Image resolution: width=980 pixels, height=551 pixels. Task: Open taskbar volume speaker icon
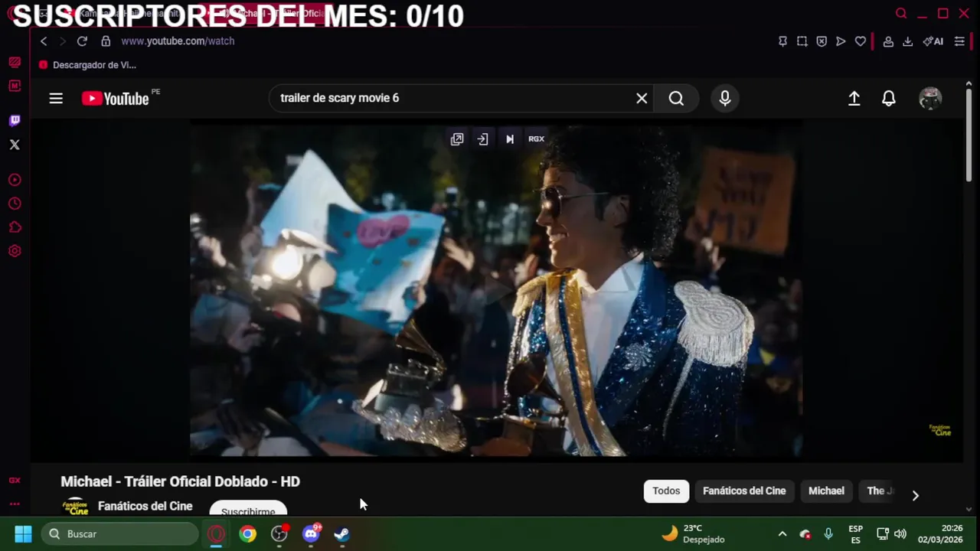900,534
